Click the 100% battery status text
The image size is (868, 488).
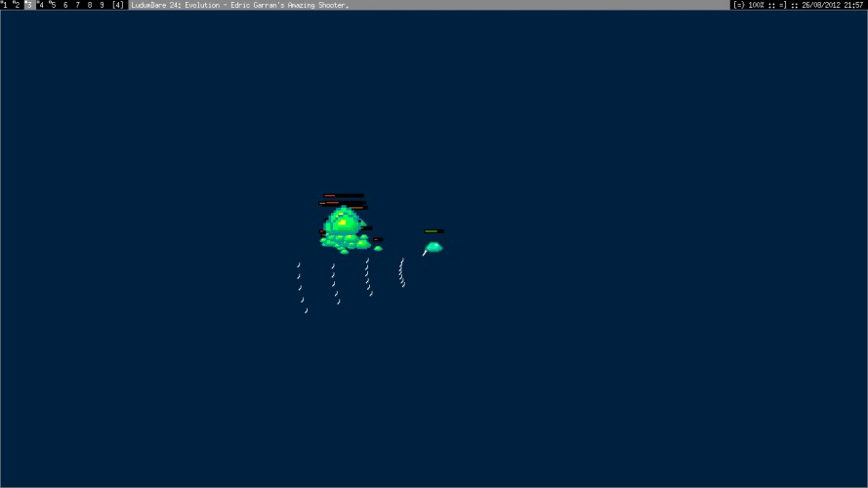[x=756, y=5]
